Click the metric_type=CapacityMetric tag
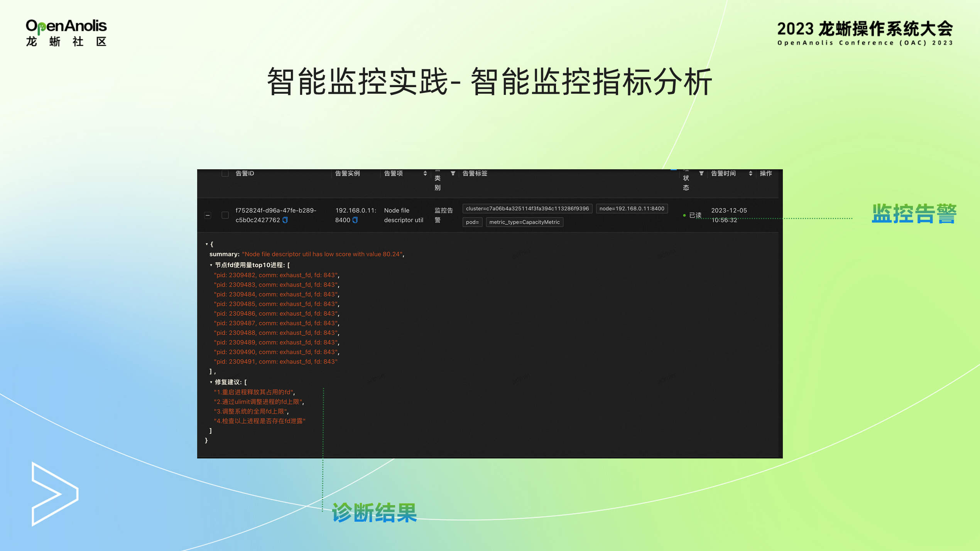The image size is (980, 551). click(524, 222)
